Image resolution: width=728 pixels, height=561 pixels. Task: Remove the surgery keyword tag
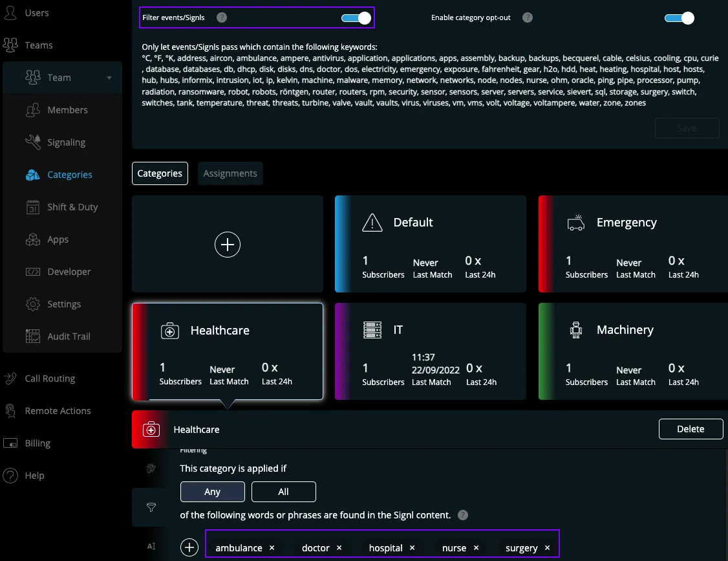548,548
